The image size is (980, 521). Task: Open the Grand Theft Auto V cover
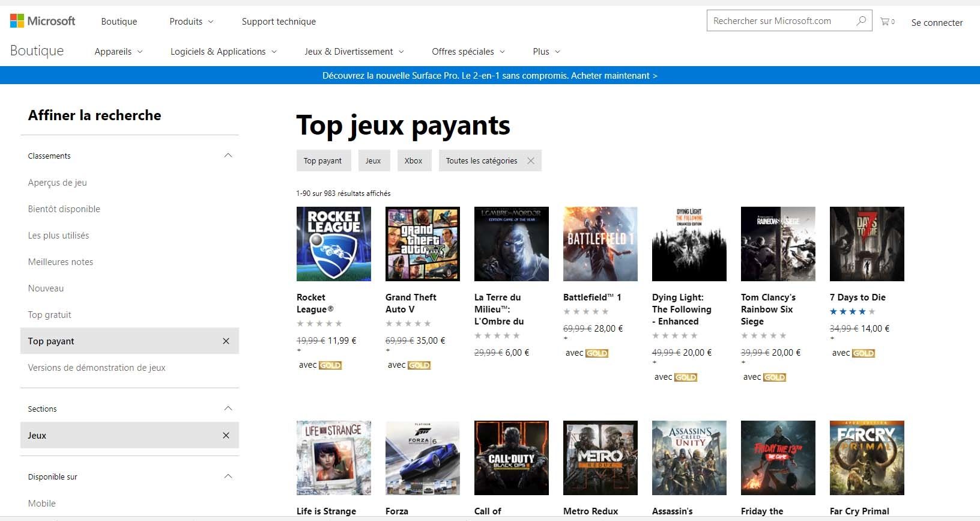click(423, 244)
